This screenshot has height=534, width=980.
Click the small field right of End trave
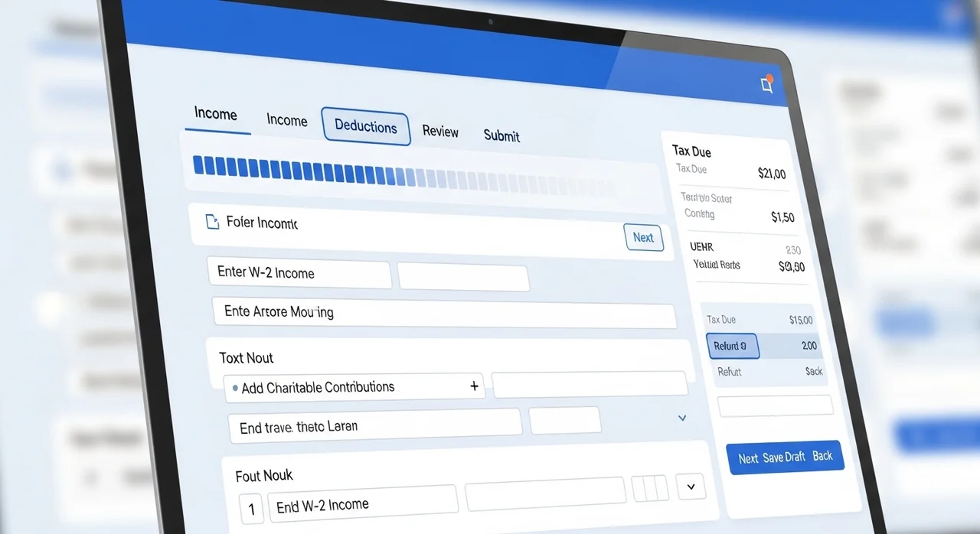click(565, 420)
